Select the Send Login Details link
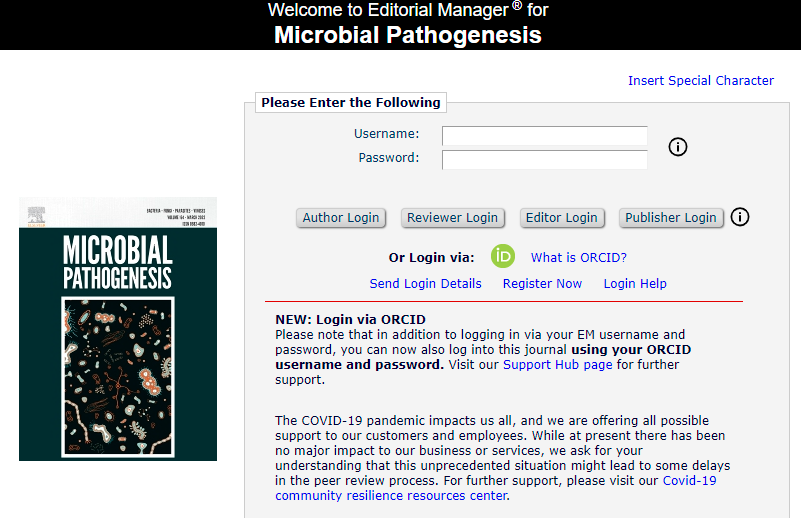The height and width of the screenshot is (518, 801). (x=425, y=283)
